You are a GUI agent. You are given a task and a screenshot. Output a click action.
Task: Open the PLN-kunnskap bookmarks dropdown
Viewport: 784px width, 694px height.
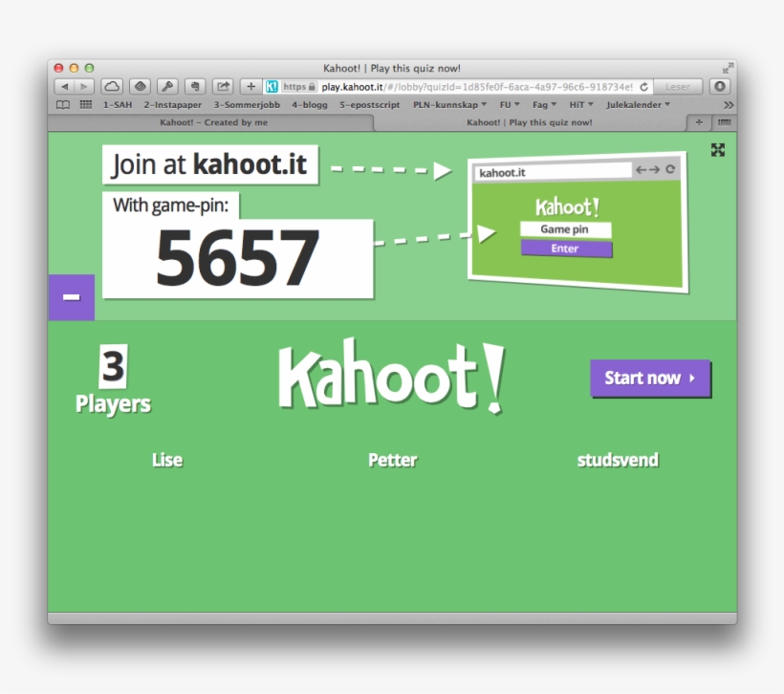446,104
